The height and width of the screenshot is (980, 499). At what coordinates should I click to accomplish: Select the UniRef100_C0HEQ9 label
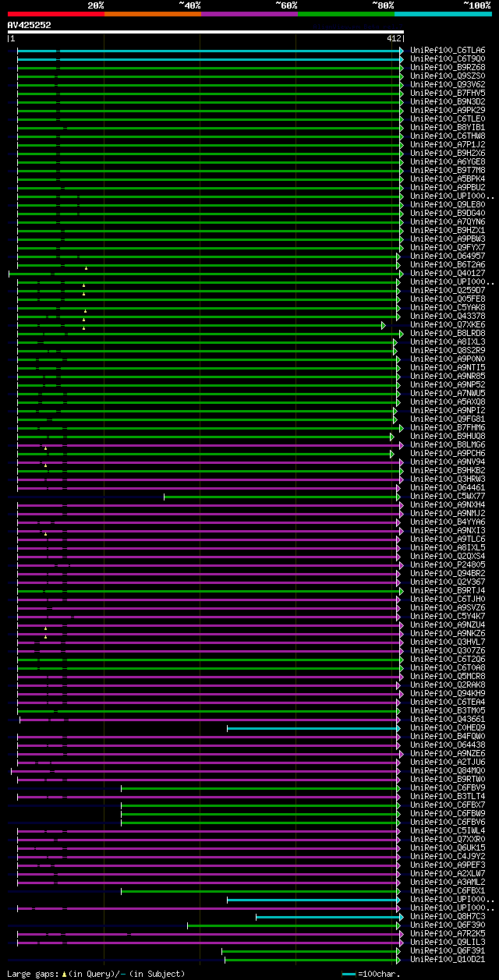[448, 727]
